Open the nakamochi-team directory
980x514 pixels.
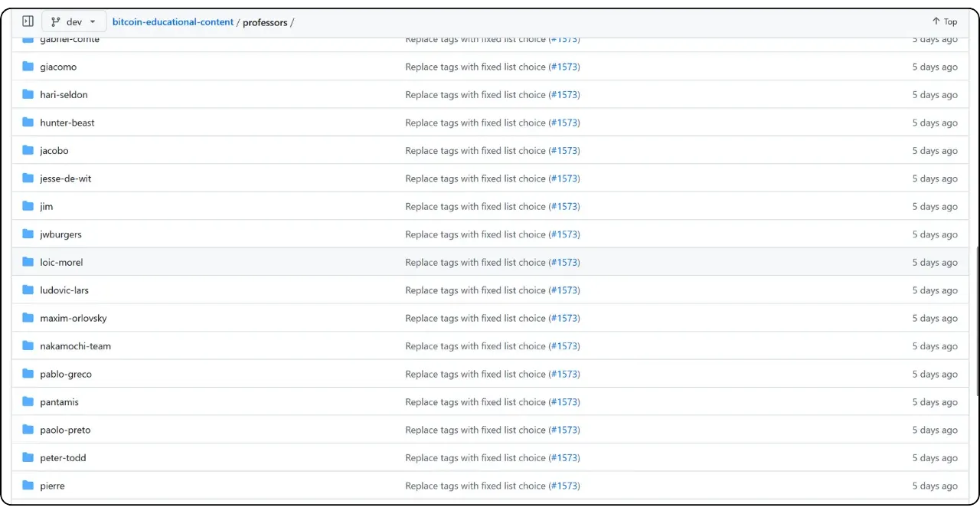[75, 346]
